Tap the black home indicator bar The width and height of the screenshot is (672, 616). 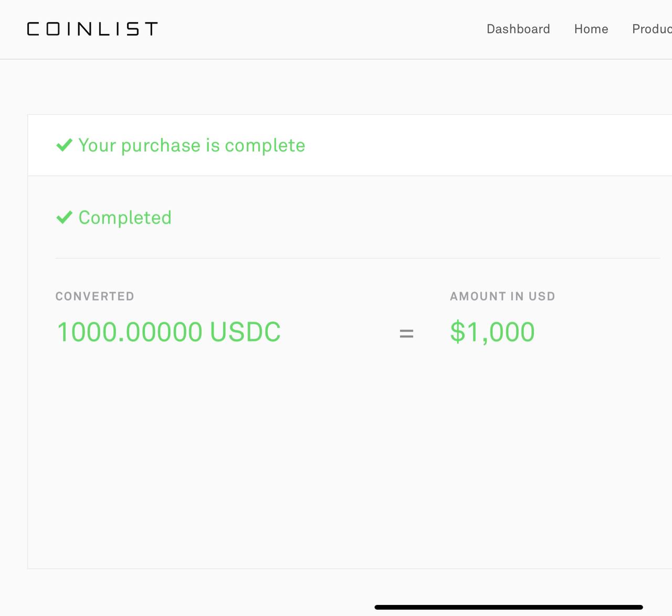(x=508, y=607)
